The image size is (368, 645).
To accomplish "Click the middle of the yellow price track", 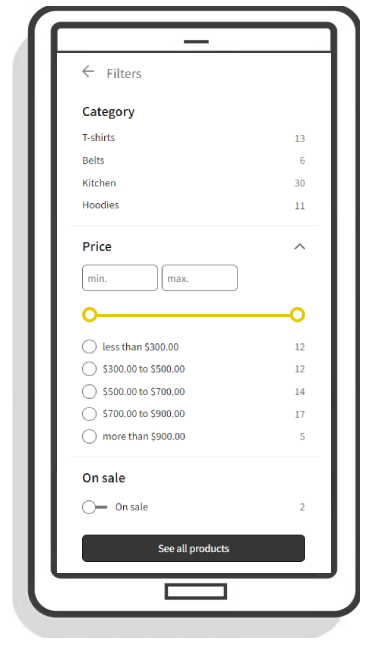I will (x=193, y=316).
